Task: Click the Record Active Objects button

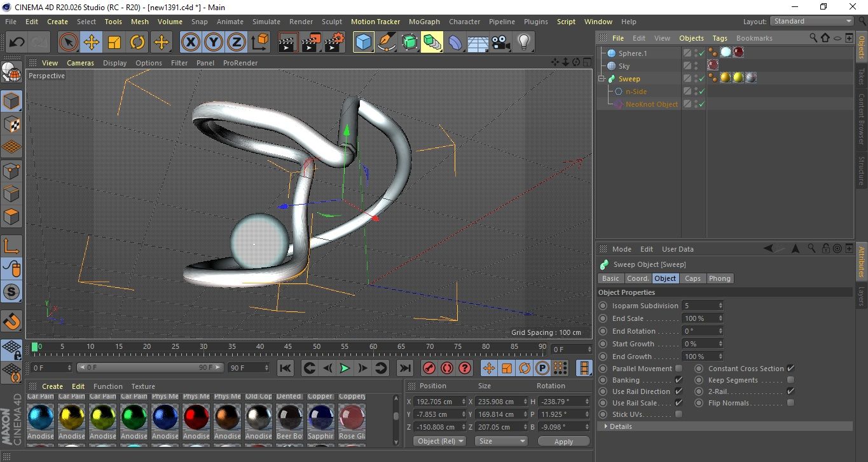Action: pos(429,368)
